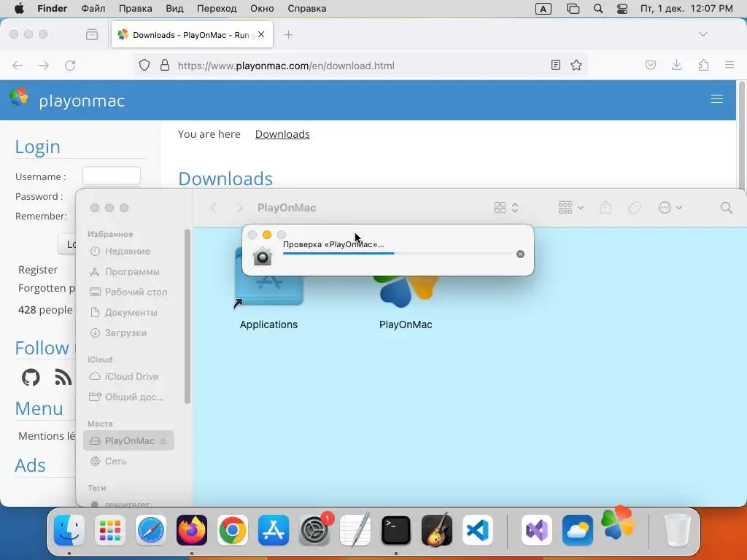This screenshot has width=747, height=560.
Task: Open the GitHub icon under Follow
Action: (x=31, y=377)
